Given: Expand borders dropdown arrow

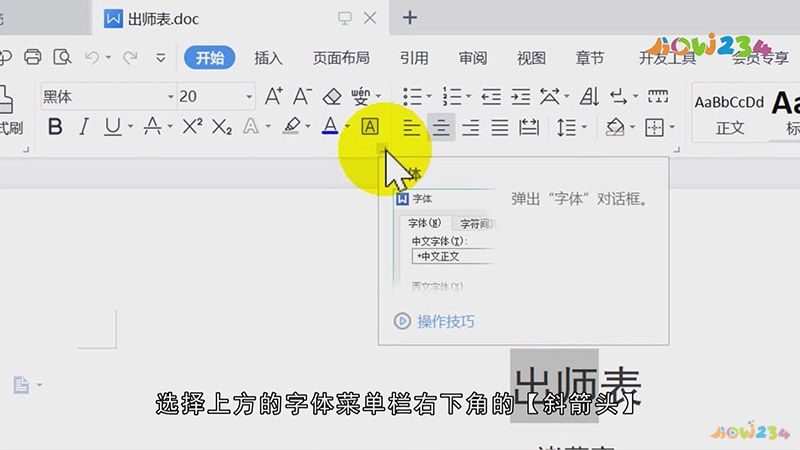Looking at the screenshot, I should (672, 127).
